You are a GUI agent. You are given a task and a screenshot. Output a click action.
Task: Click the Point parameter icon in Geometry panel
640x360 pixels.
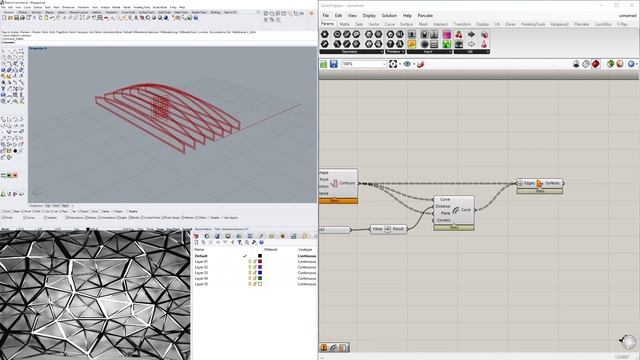click(324, 35)
